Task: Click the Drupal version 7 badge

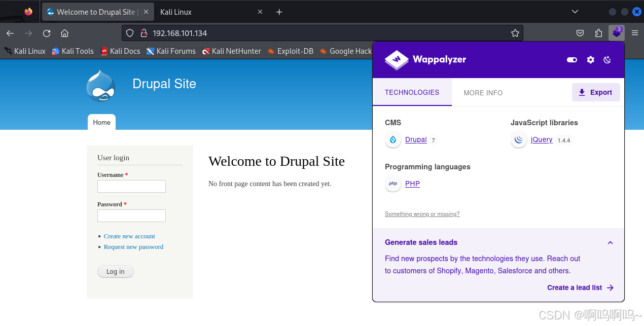Action: pyautogui.click(x=433, y=140)
